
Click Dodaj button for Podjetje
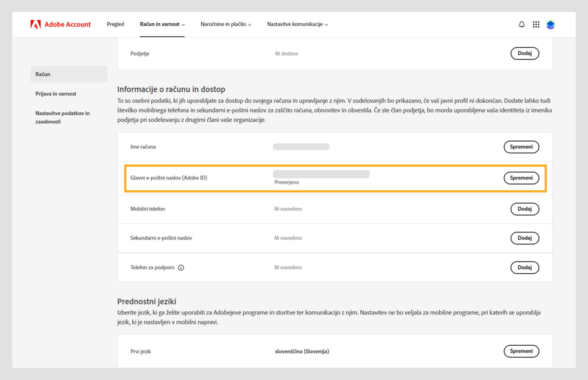point(524,53)
